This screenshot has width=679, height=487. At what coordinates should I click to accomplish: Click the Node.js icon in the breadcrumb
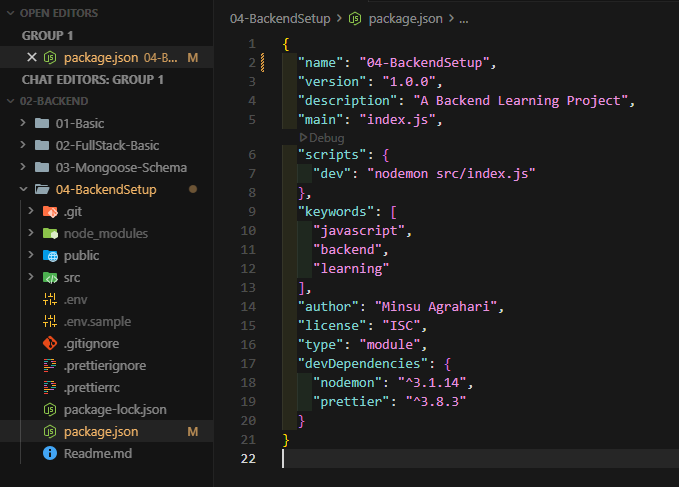click(x=355, y=19)
